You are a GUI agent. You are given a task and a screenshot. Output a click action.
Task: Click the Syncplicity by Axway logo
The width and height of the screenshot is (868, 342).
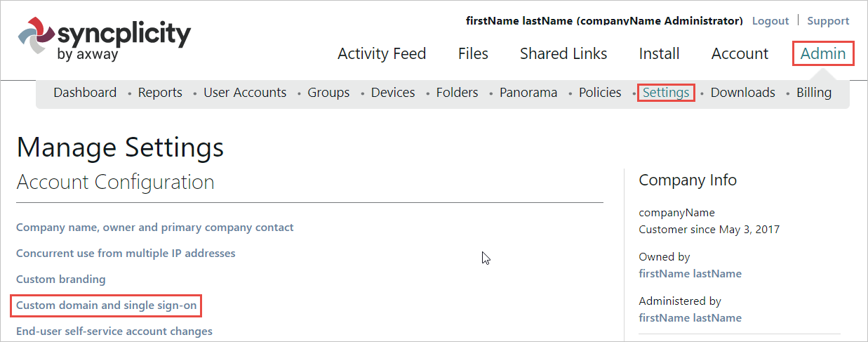point(104,39)
